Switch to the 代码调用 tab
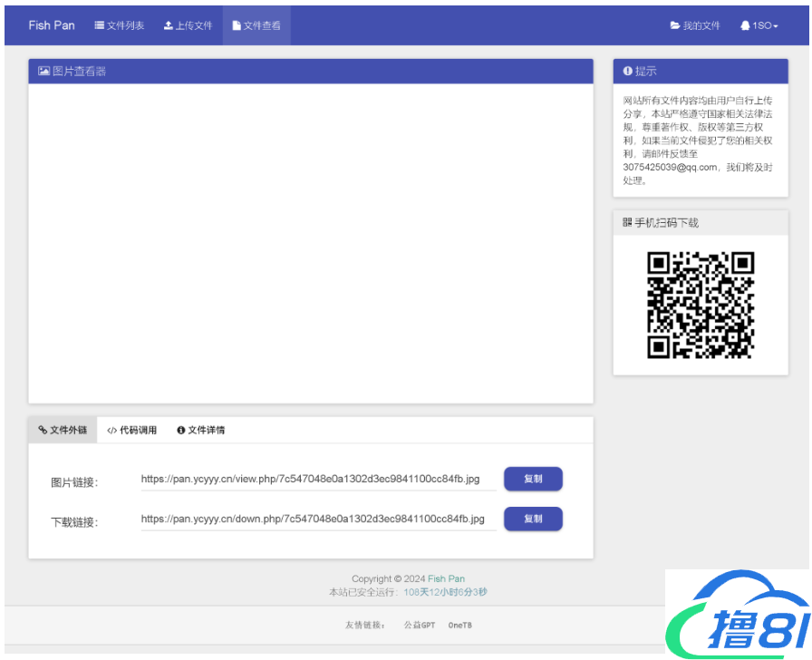 [x=131, y=430]
